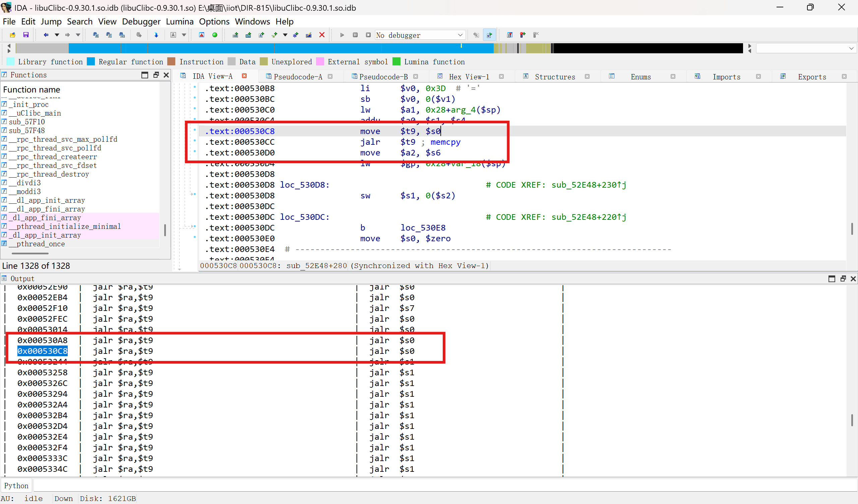Viewport: 858px width, 504px height.
Task: Open the No debugger selection dropdown
Action: click(x=420, y=35)
